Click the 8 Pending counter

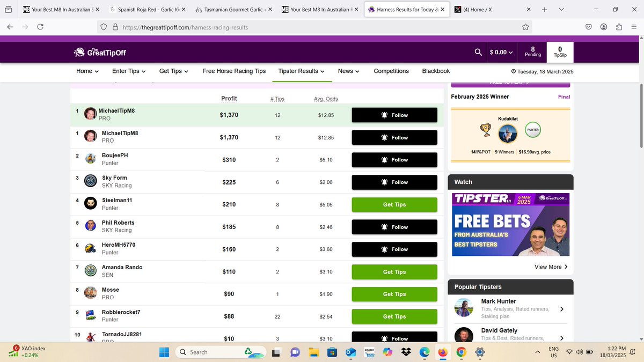click(532, 52)
